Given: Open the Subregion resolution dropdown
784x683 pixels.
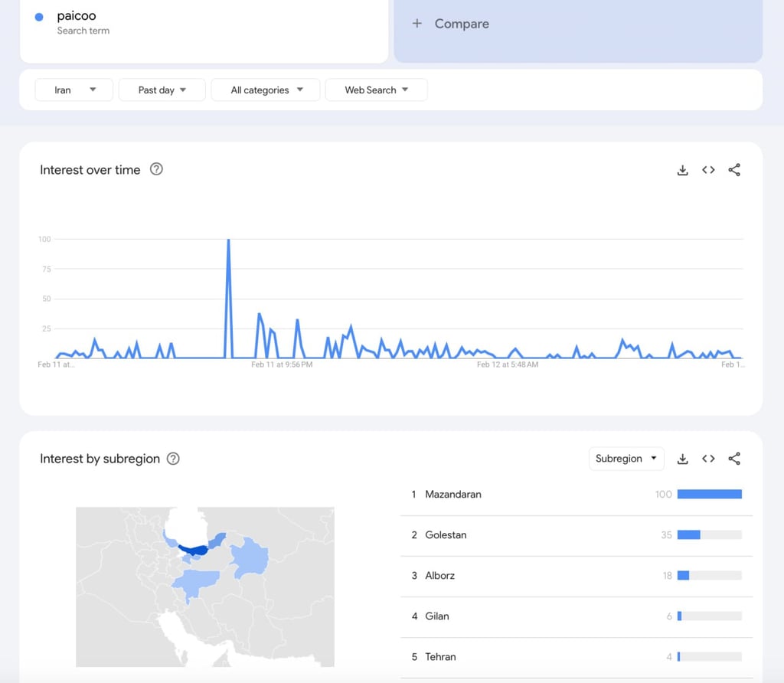Looking at the screenshot, I should 626,459.
